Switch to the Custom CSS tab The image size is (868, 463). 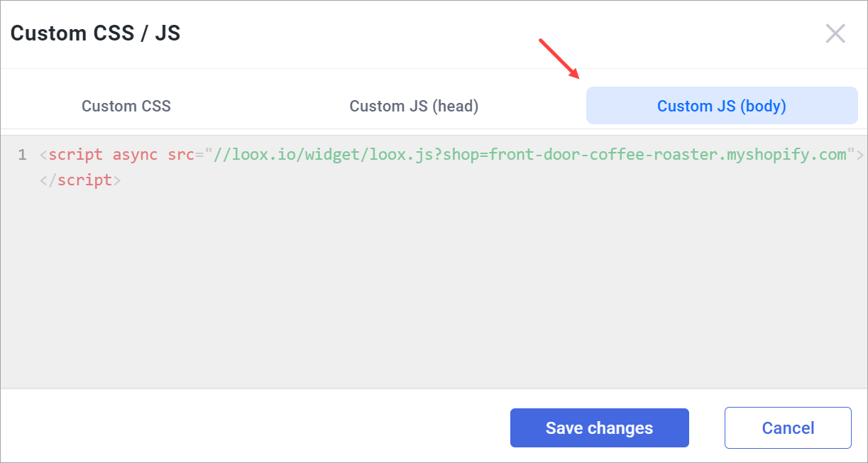click(x=126, y=106)
